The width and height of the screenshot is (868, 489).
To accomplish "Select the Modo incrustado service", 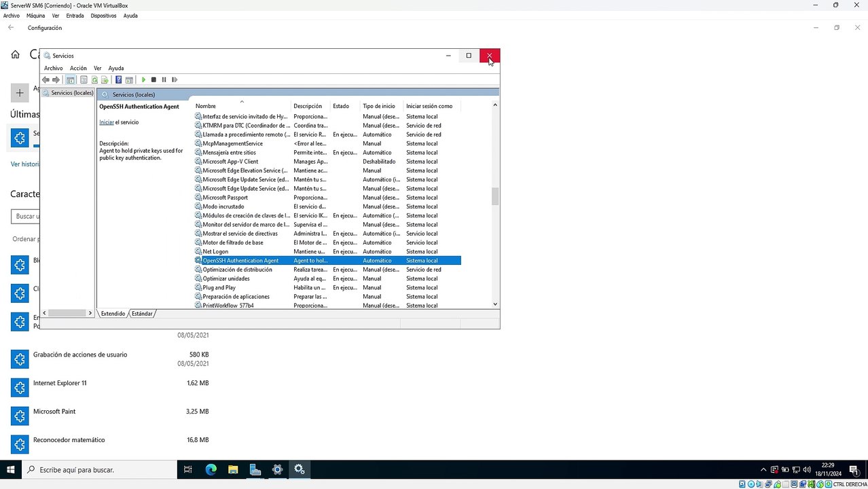I will [327, 206].
